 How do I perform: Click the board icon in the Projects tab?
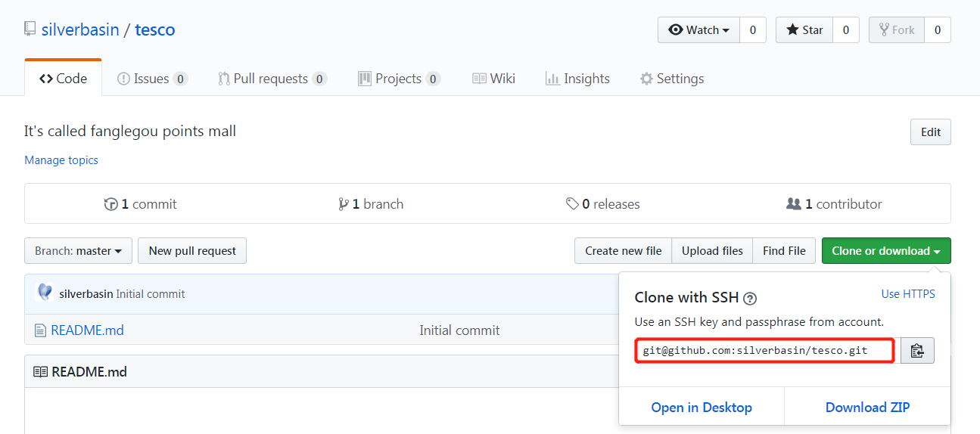click(365, 79)
